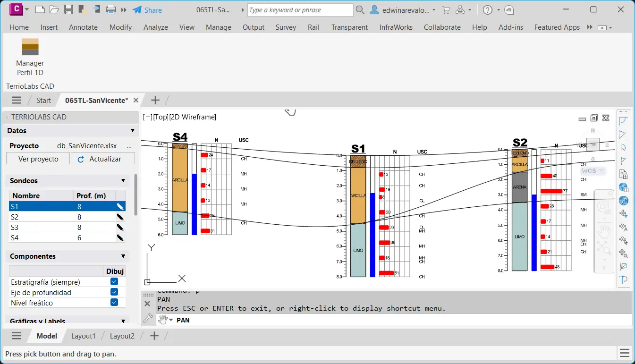This screenshot has height=364, width=635.
Task: Collapse the Sondeos section arrow
Action: pos(123,181)
